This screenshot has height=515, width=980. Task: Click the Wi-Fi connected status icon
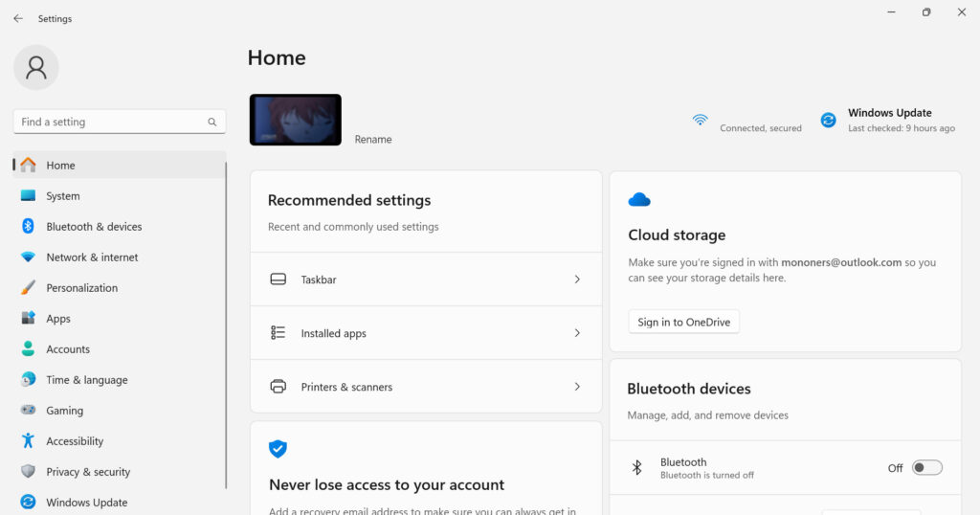701,121
